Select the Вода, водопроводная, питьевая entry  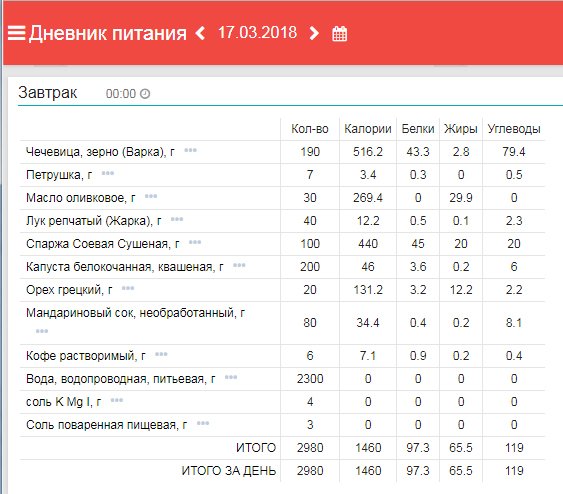[x=121, y=379]
